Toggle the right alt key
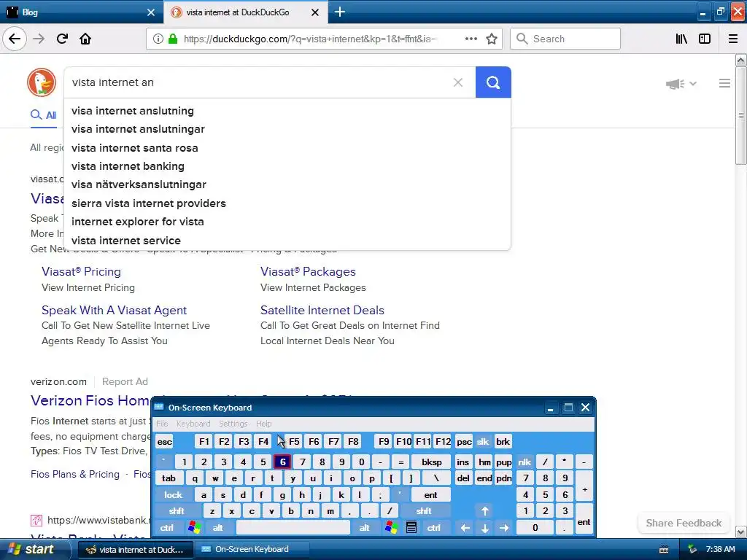 pos(365,528)
